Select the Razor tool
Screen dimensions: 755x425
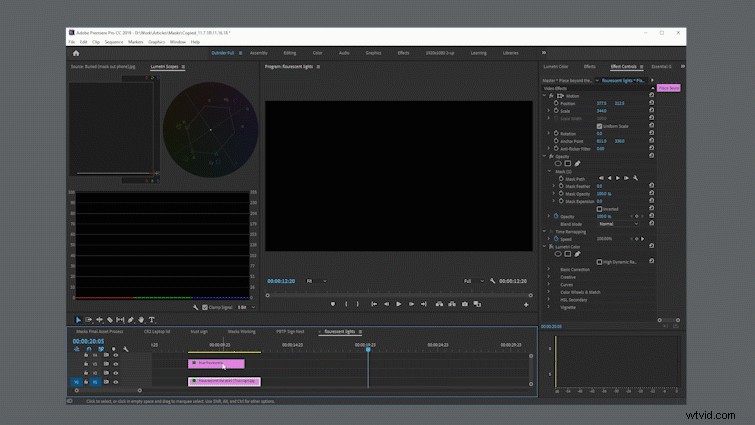pos(110,320)
